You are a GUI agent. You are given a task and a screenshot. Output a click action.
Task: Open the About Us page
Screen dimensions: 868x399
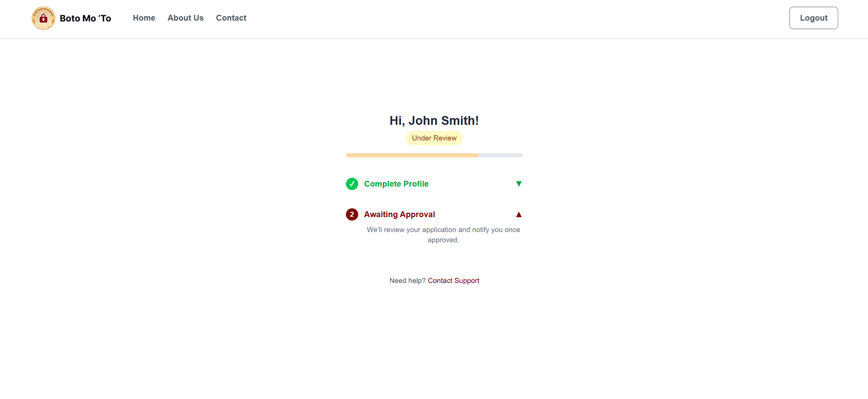(185, 18)
